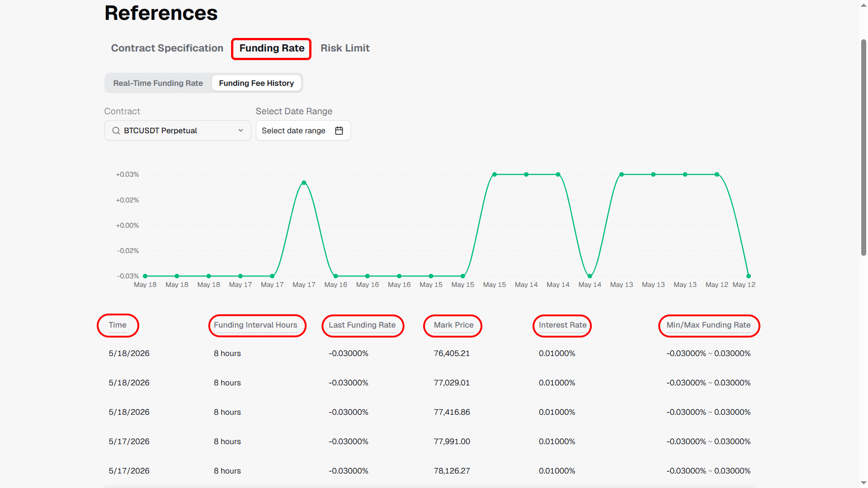Viewport: 868px width, 488px height.
Task: Click the Mark Price column header
Action: [x=453, y=325]
